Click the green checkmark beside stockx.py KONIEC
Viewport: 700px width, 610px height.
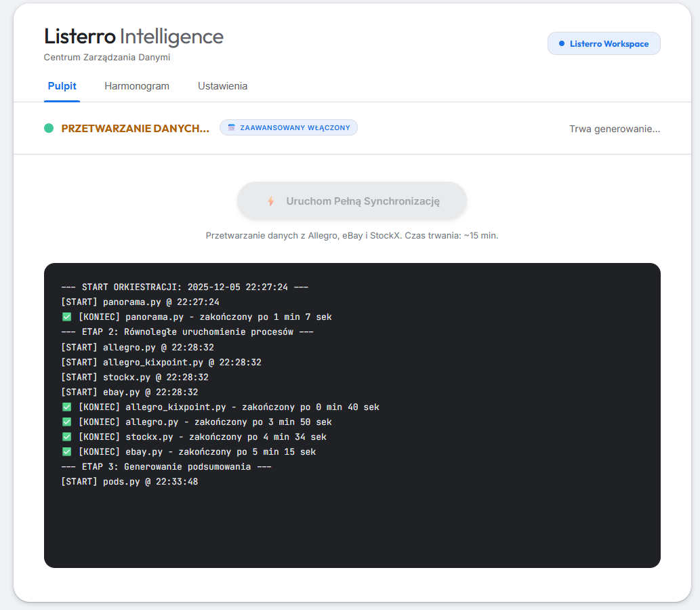[66, 437]
